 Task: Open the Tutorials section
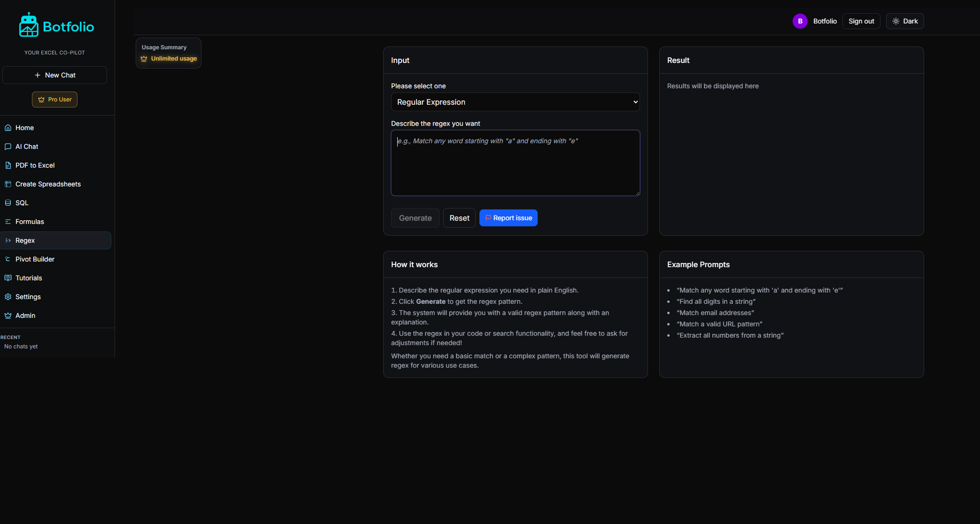pyautogui.click(x=29, y=277)
